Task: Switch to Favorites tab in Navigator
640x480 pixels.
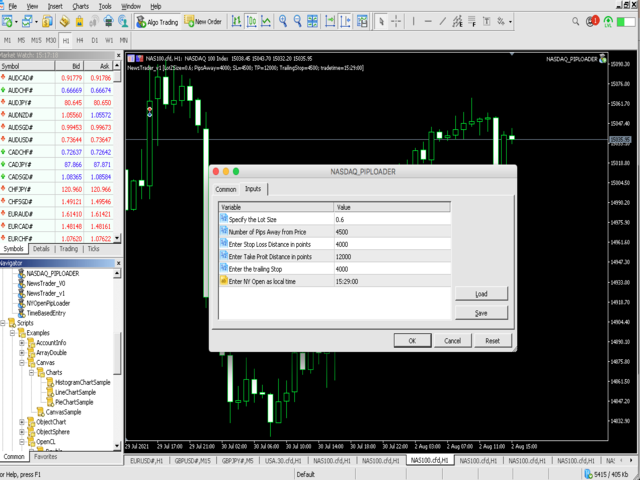Action: click(45, 457)
